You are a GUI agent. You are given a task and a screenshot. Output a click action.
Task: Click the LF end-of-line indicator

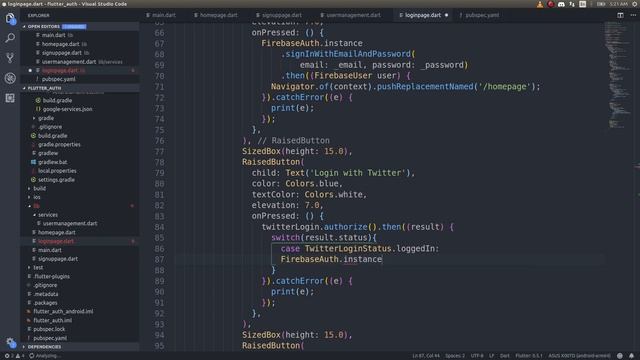pyautogui.click(x=492, y=356)
